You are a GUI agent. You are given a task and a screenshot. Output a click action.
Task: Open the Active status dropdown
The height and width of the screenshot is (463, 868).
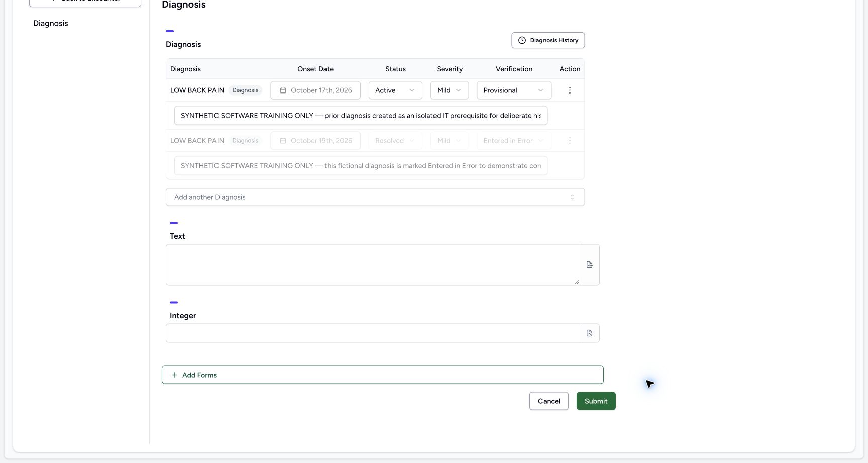pos(395,90)
